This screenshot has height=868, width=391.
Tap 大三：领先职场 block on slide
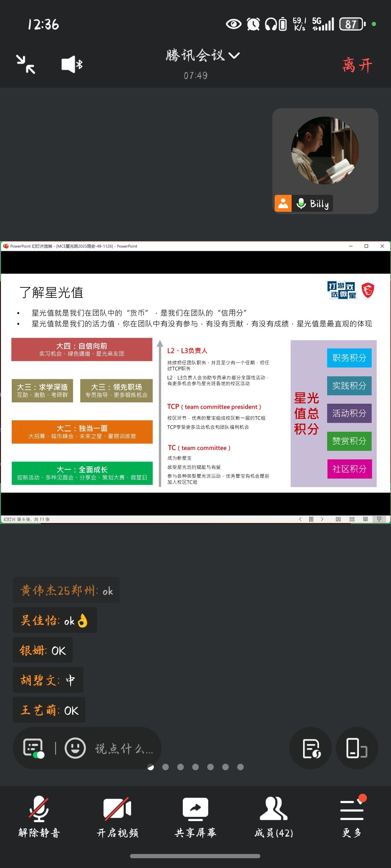[116, 391]
